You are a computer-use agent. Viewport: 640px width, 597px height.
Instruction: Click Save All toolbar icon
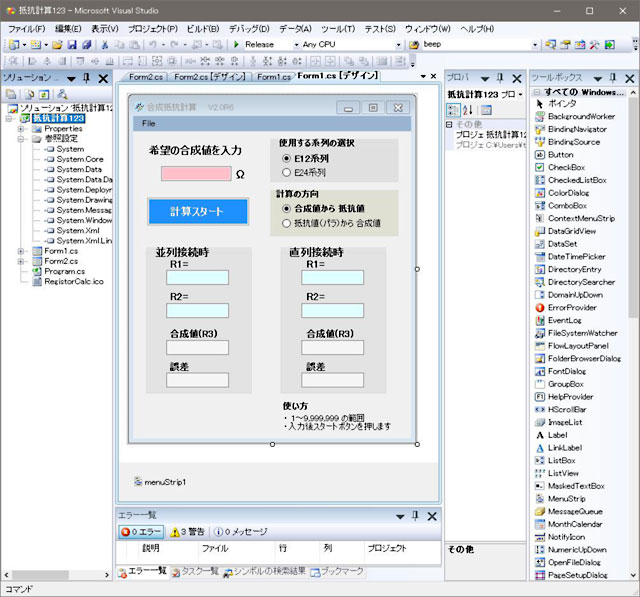click(87, 44)
